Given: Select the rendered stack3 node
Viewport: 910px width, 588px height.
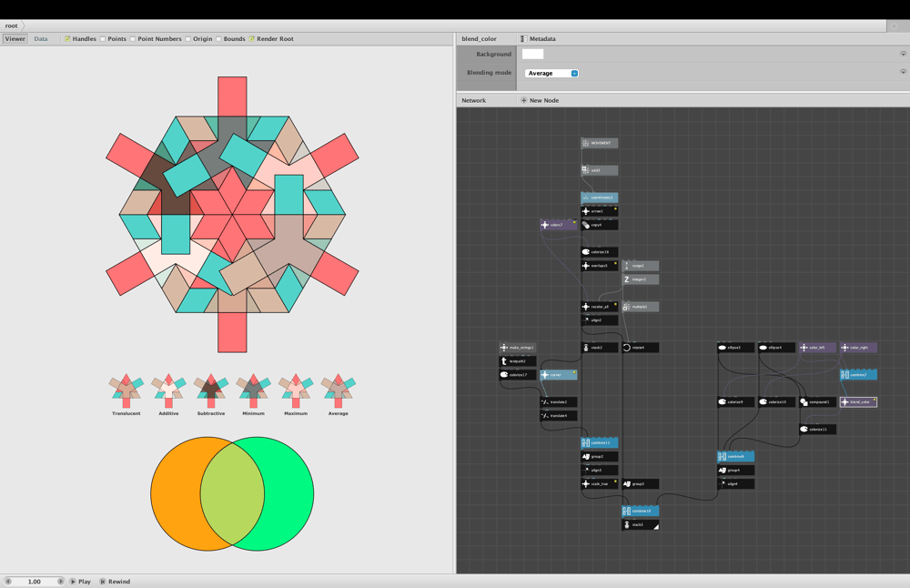Looking at the screenshot, I should (640, 524).
